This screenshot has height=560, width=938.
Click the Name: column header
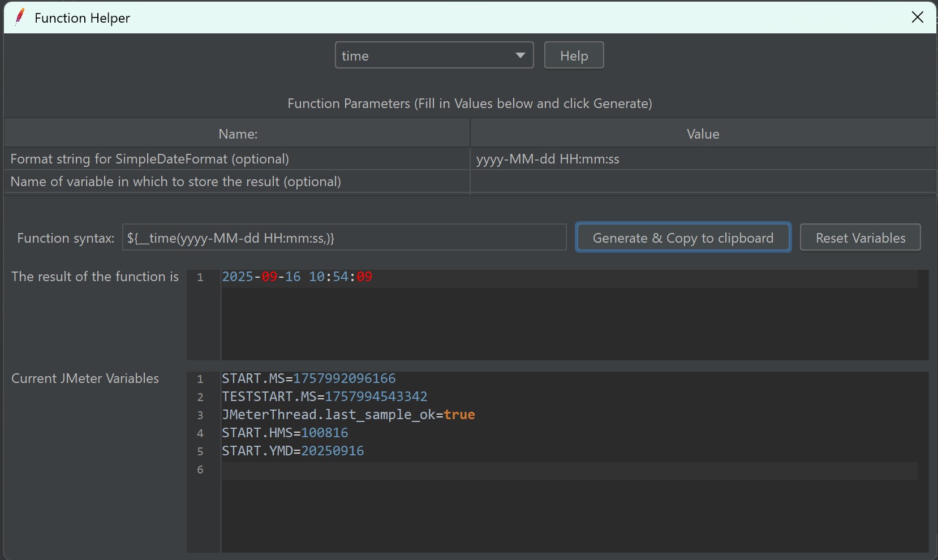238,134
